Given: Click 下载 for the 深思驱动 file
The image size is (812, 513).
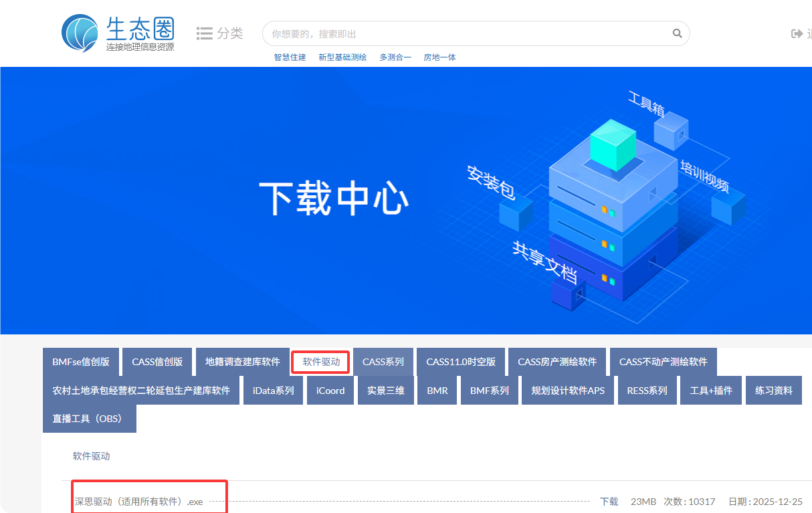Looking at the screenshot, I should [609, 502].
